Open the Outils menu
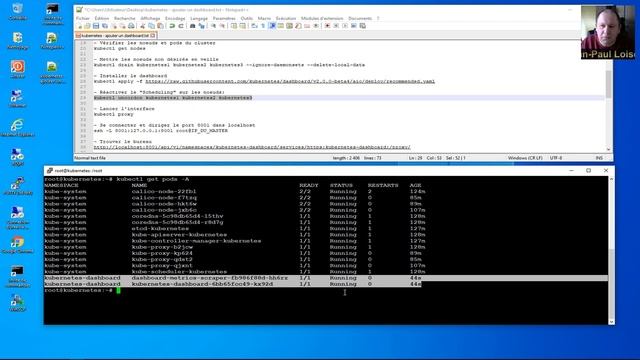 click(x=247, y=18)
